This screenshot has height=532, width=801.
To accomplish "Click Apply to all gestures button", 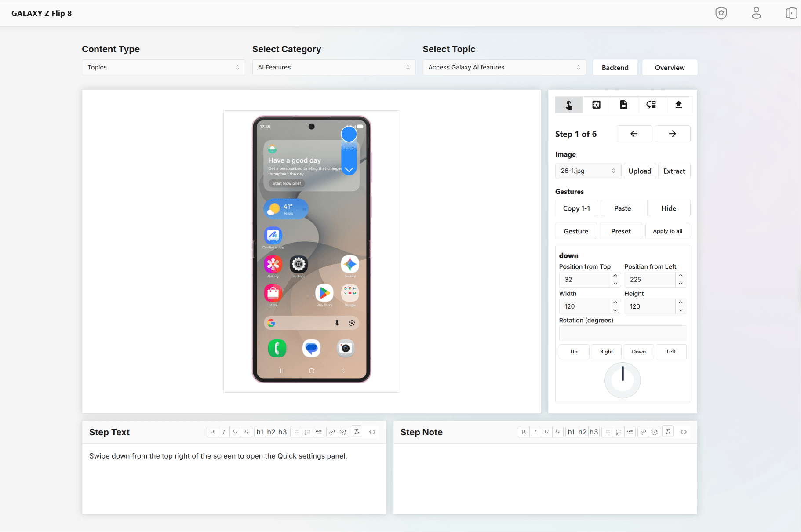I will click(667, 231).
